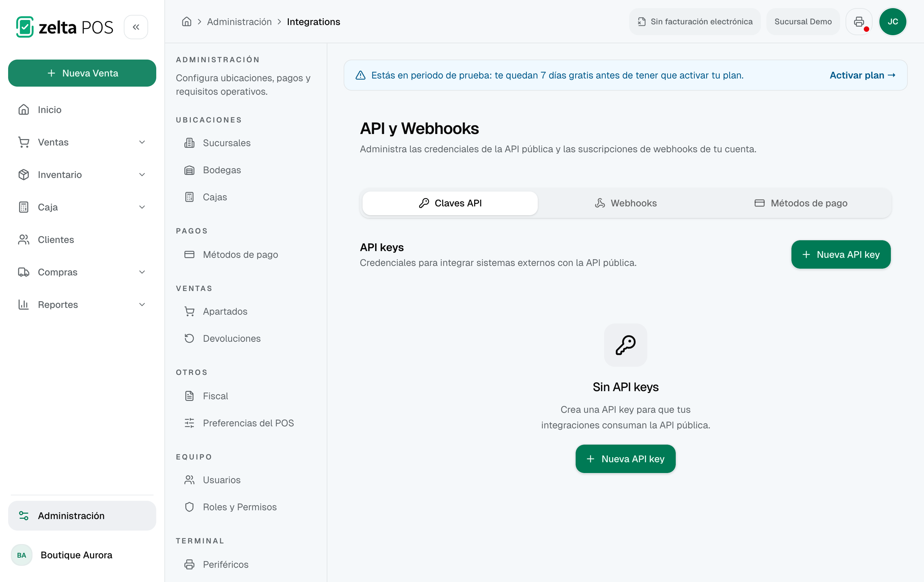Click the Ventas cart icon
This screenshot has height=582, width=924.
tap(24, 142)
